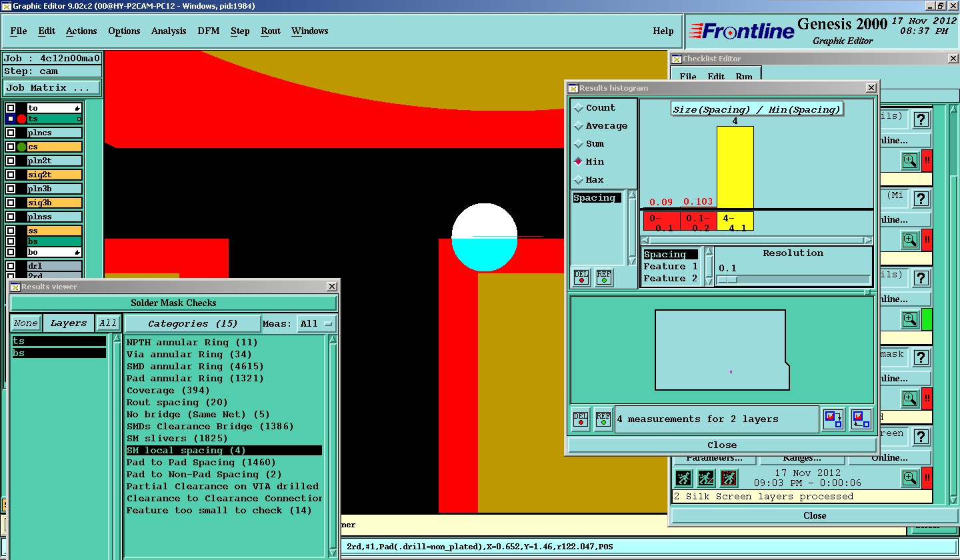This screenshot has height=560, width=960.
Task: Select 'SMD annular Ring (4615)' category
Action: (x=195, y=367)
